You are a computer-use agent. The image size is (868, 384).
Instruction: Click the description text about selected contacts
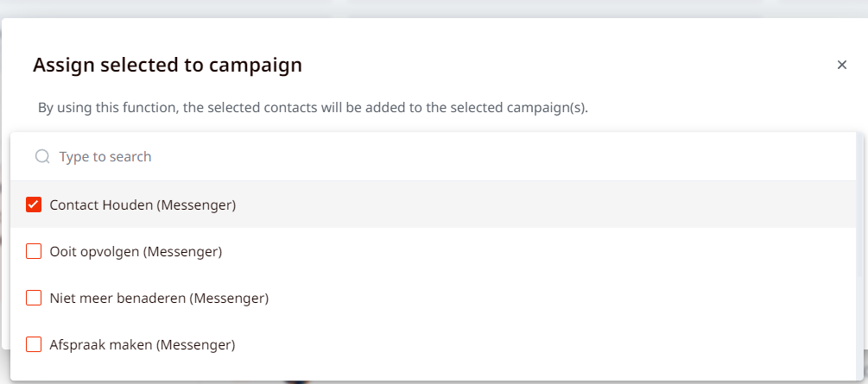pos(313,107)
